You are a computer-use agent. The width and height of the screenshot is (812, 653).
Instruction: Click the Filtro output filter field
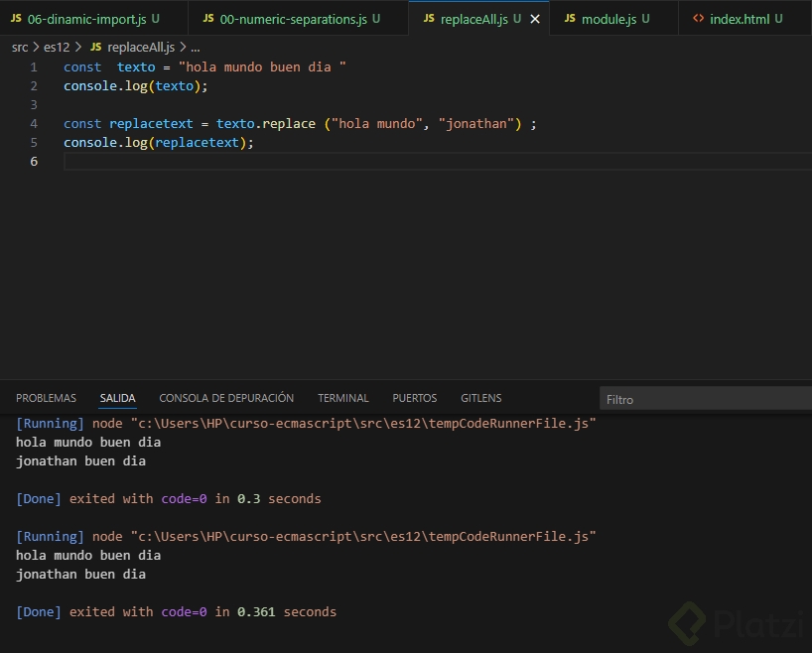click(x=705, y=399)
